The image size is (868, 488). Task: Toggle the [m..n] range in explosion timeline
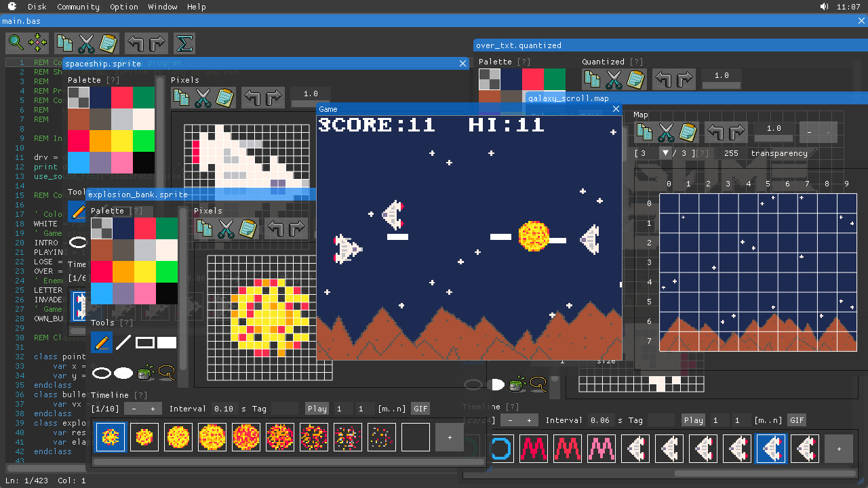pyautogui.click(x=391, y=408)
